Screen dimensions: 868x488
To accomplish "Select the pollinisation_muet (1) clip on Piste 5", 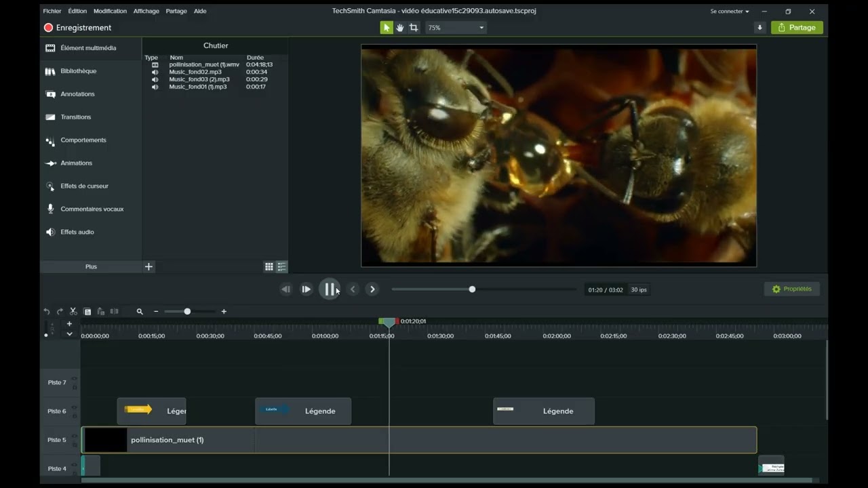I will pyautogui.click(x=418, y=440).
